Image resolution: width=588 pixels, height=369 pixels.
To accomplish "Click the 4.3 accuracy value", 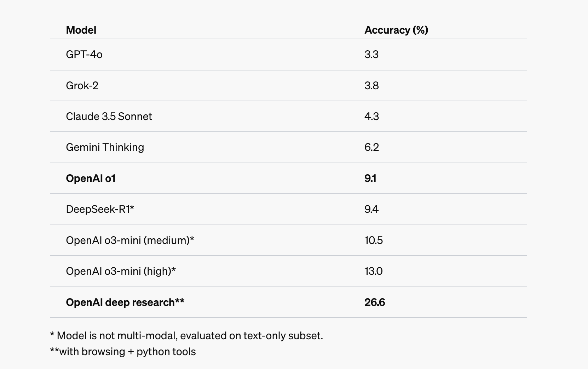I will click(x=371, y=117).
